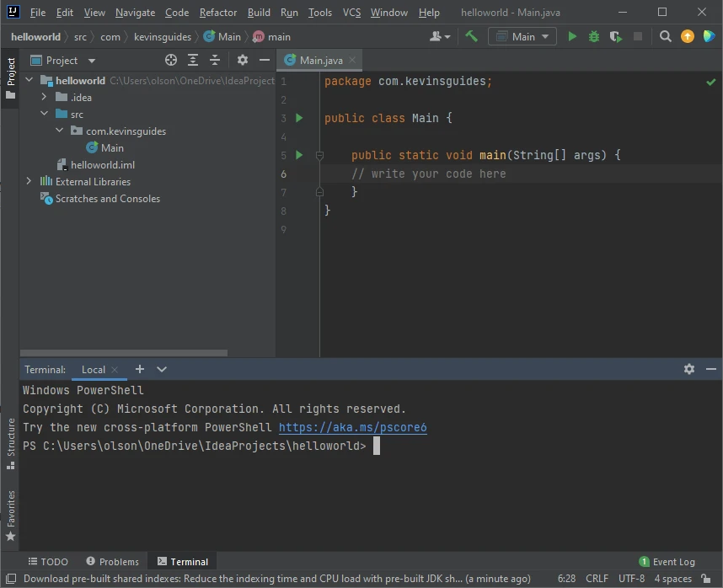This screenshot has width=723, height=588.
Task: Open terminal settings gear icon
Action: click(689, 369)
